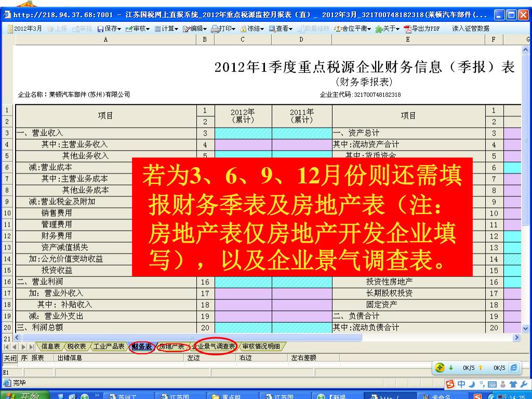Screen dimensions: 532x399
Task: Open the skin shirt icon on IME bar
Action: click(513, 384)
